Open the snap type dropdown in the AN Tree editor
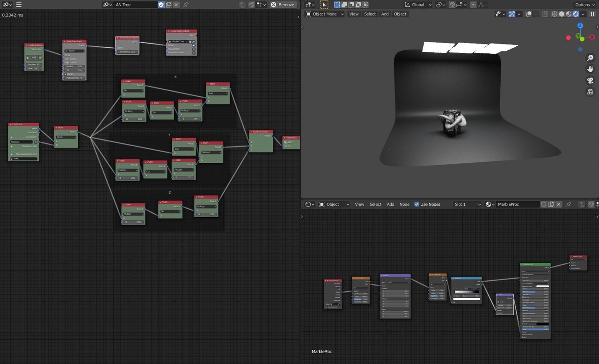Image resolution: width=599 pixels, height=364 pixels. (x=261, y=5)
